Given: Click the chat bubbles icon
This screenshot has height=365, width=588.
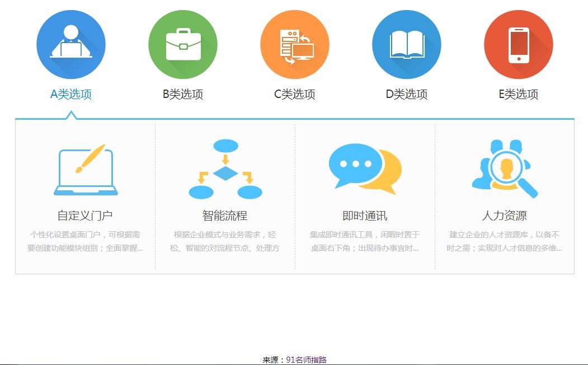Looking at the screenshot, I should [x=365, y=169].
